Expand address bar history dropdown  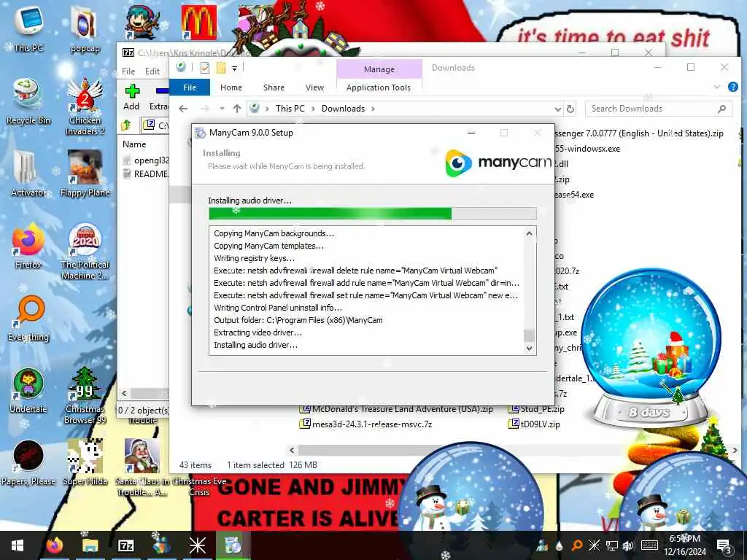tap(558, 109)
